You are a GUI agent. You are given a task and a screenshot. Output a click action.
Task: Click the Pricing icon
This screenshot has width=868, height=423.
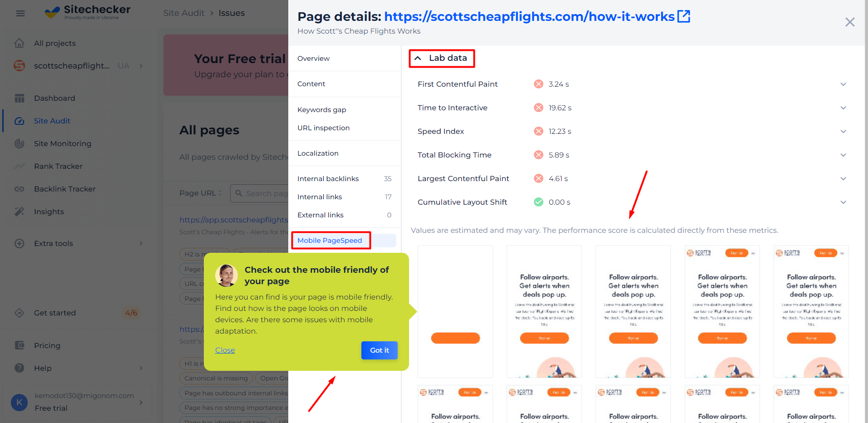pos(20,345)
